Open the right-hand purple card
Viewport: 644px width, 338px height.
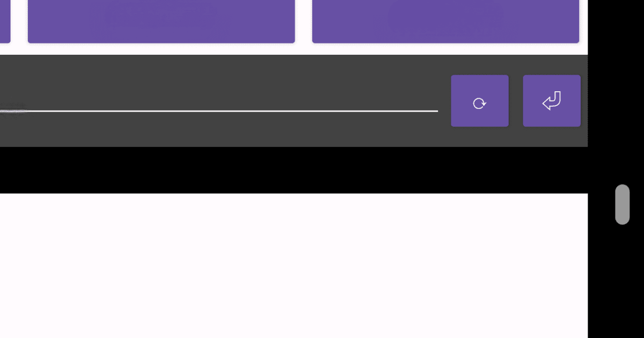[x=445, y=21]
